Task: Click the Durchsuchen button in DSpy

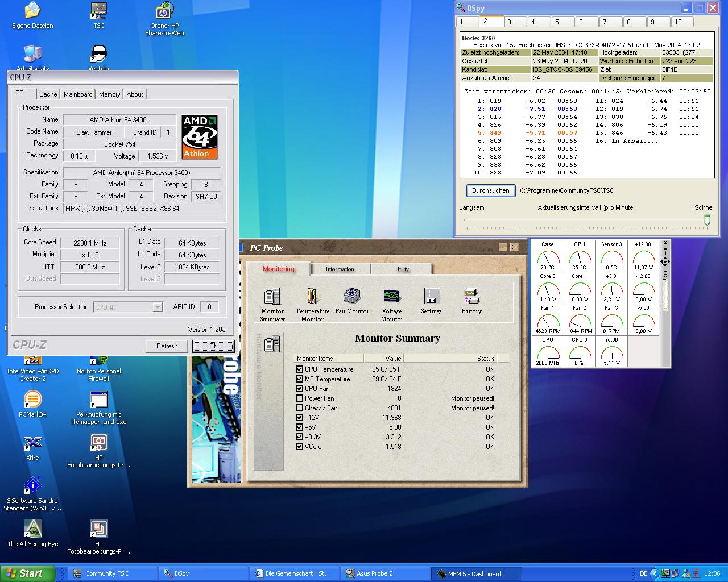Action: (490, 190)
